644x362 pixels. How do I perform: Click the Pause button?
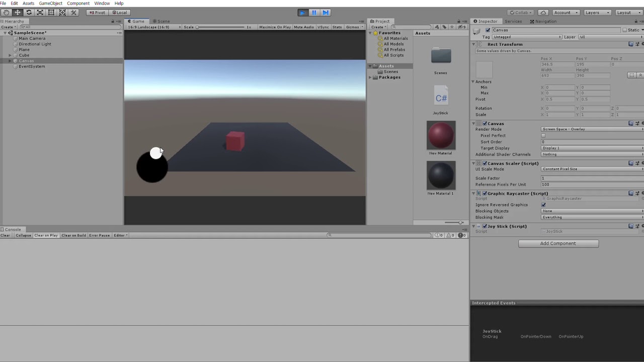point(314,13)
